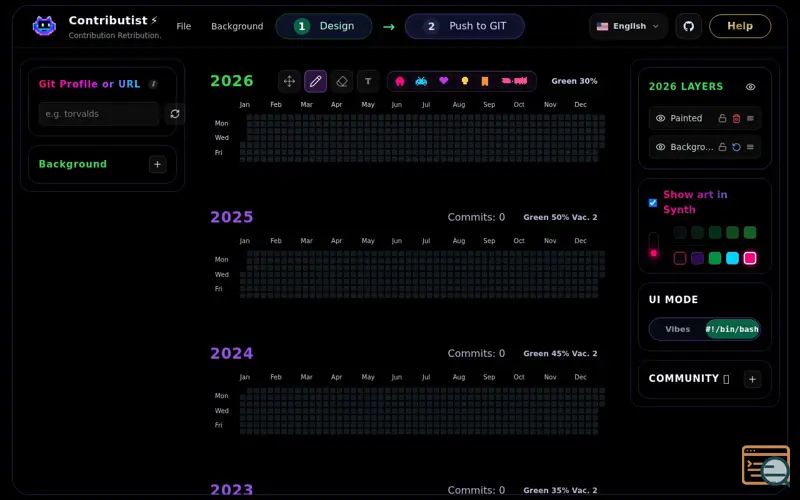Screen dimensions: 800x500
Task: Hide the Background layer
Action: pos(660,147)
